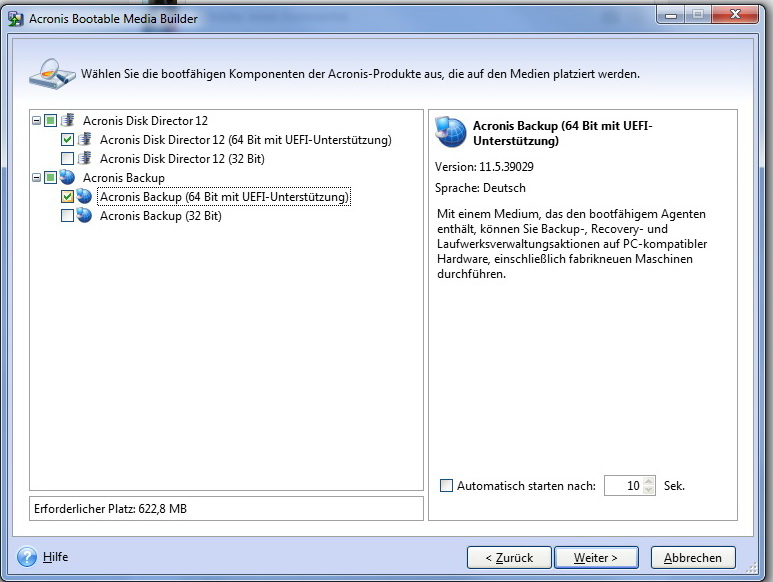Check Acronis Disk Director 12 (32 Bit)
Viewport: 773px width, 582px height.
click(68, 159)
